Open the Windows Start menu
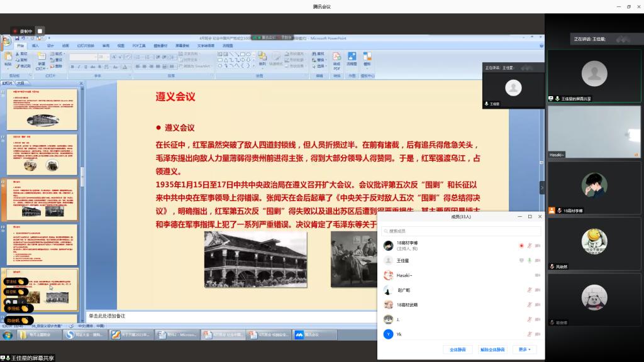 point(7,335)
